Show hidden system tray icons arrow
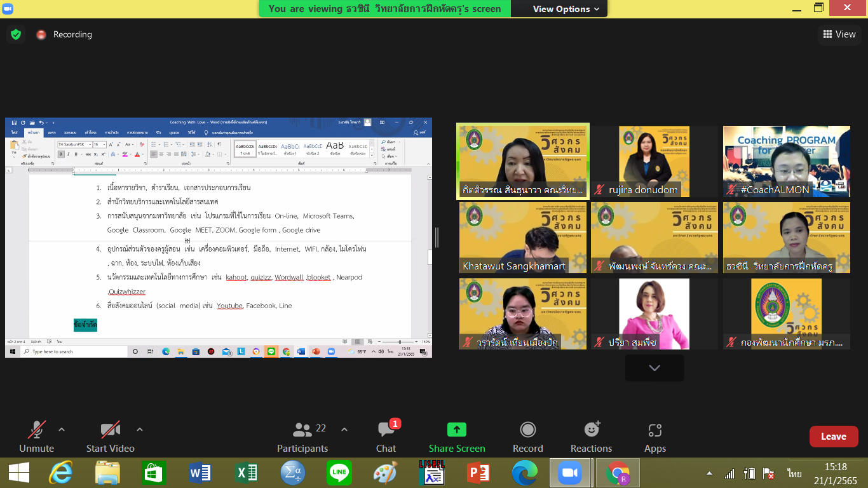 click(710, 474)
